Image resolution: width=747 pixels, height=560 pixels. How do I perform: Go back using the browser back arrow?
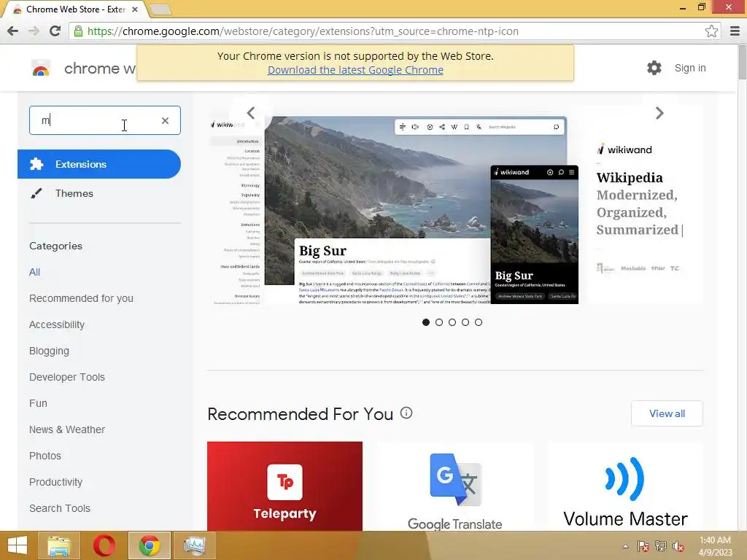click(x=13, y=31)
